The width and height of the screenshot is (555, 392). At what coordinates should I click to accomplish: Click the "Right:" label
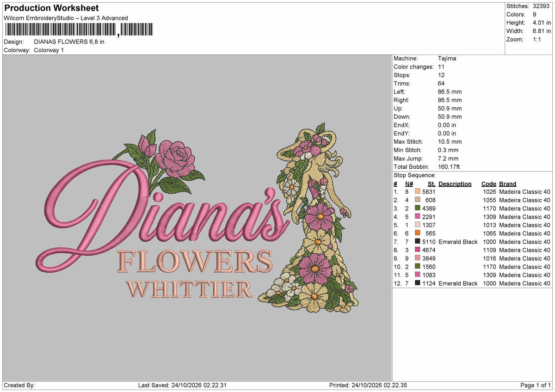tap(401, 100)
